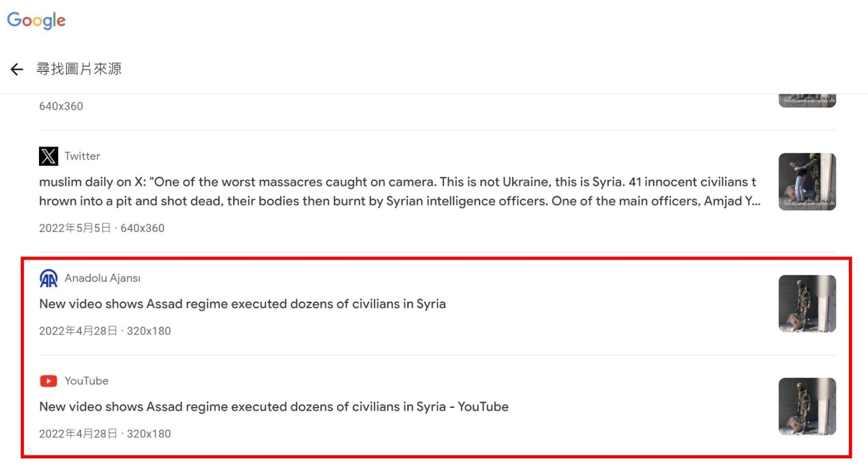Click the Twitter result thumbnail image
The image size is (868, 469).
807,182
